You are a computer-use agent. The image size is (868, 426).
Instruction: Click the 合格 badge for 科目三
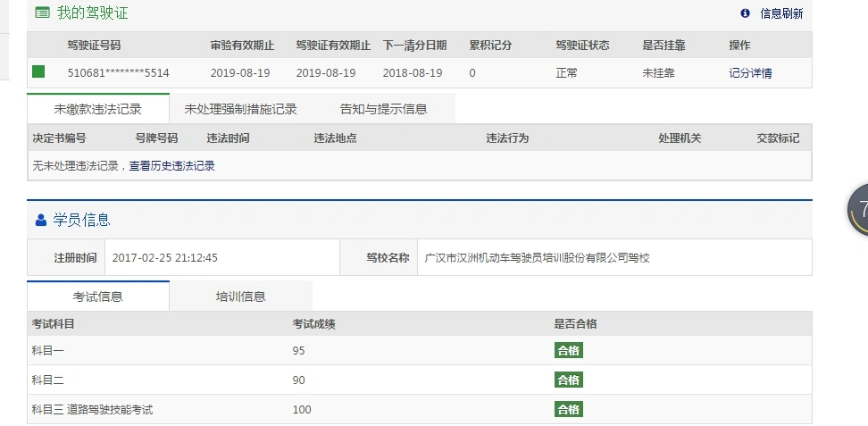[x=568, y=410]
